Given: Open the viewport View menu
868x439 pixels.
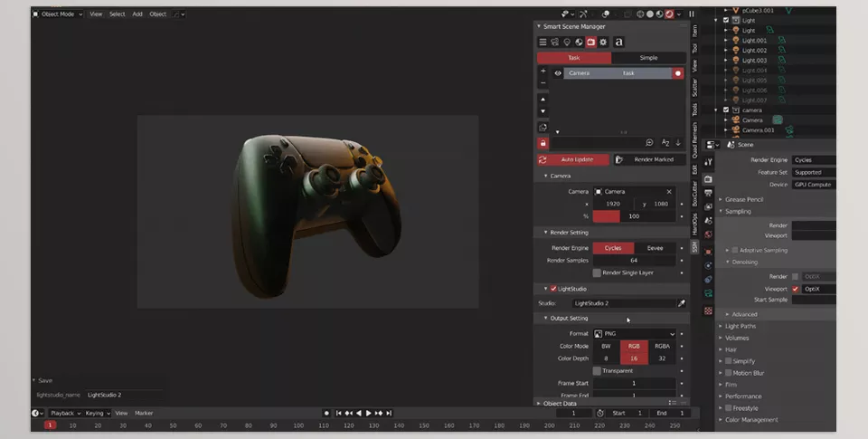Looking at the screenshot, I should pos(96,14).
